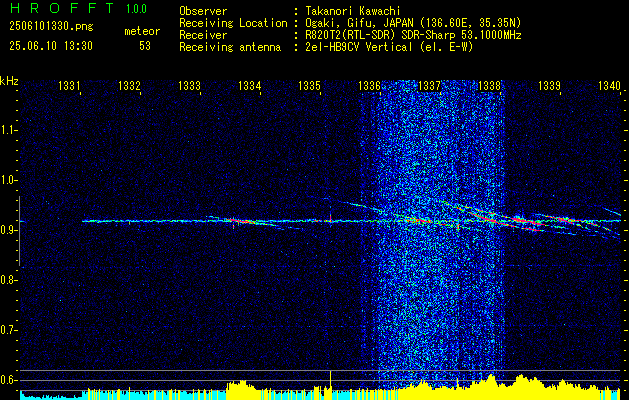Click the Observer name Takanori Kawachi
Screen dimensions: 629x400
(x=353, y=11)
